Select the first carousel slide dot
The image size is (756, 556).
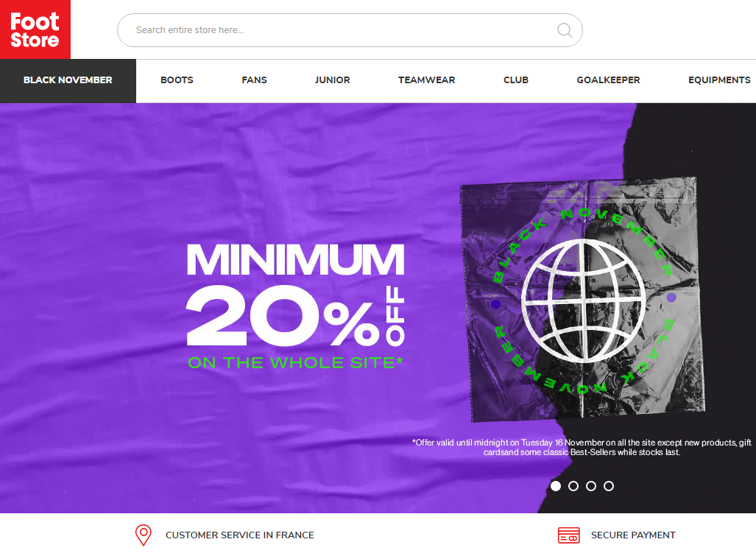556,486
